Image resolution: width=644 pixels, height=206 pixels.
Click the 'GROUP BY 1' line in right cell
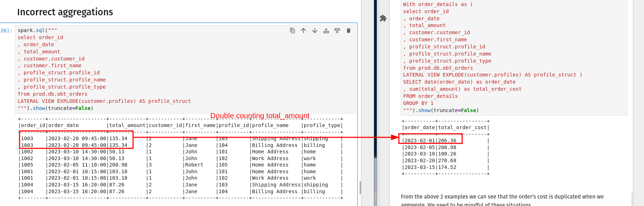(418, 103)
